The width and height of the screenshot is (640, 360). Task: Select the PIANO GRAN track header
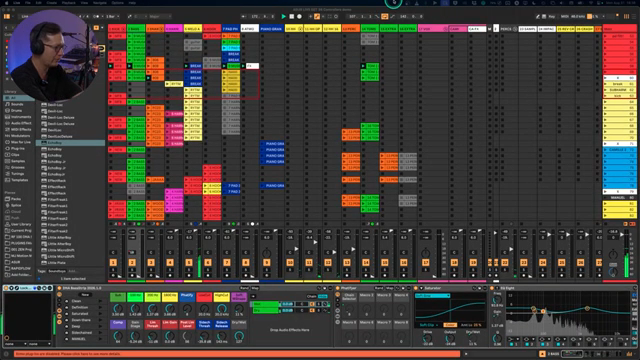point(272,29)
